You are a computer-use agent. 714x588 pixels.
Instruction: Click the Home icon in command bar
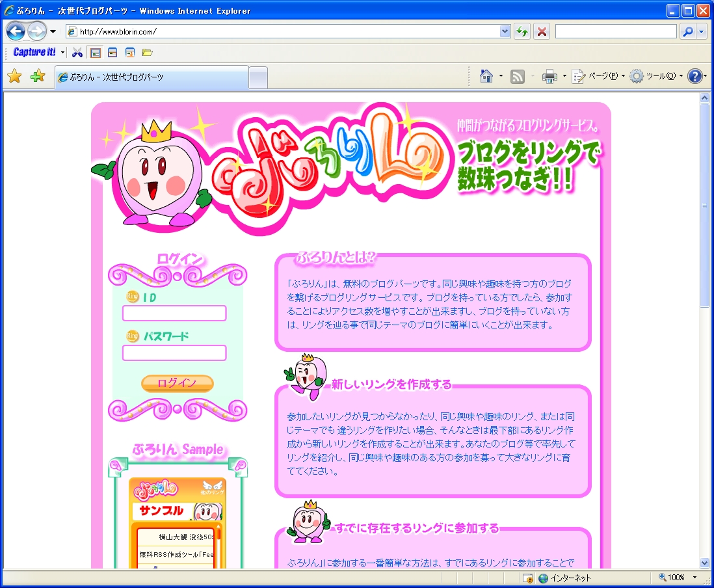486,76
